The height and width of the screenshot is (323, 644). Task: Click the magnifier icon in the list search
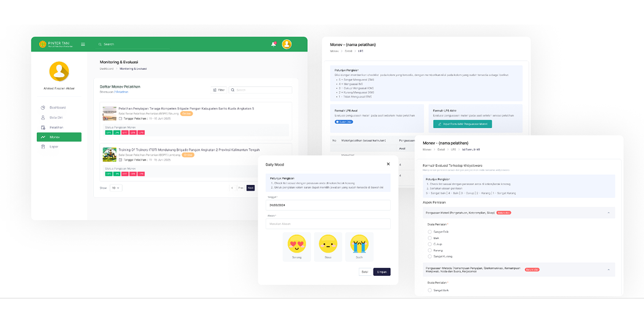[233, 90]
